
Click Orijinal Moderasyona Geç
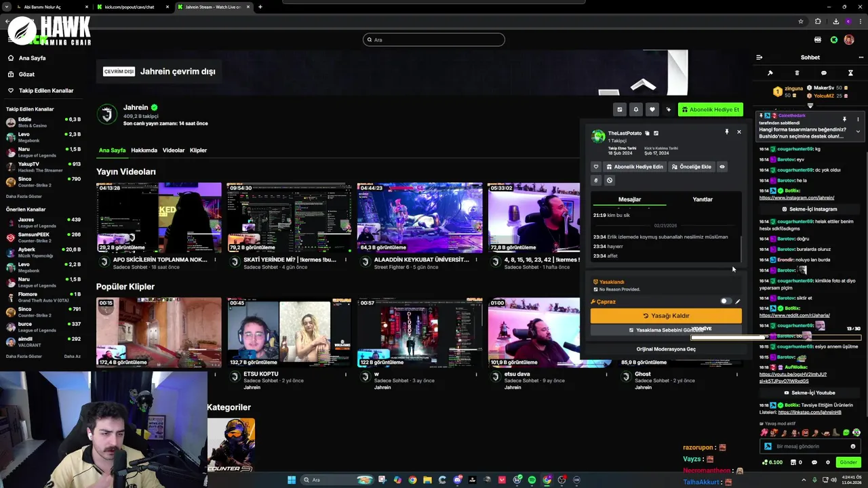tap(666, 349)
